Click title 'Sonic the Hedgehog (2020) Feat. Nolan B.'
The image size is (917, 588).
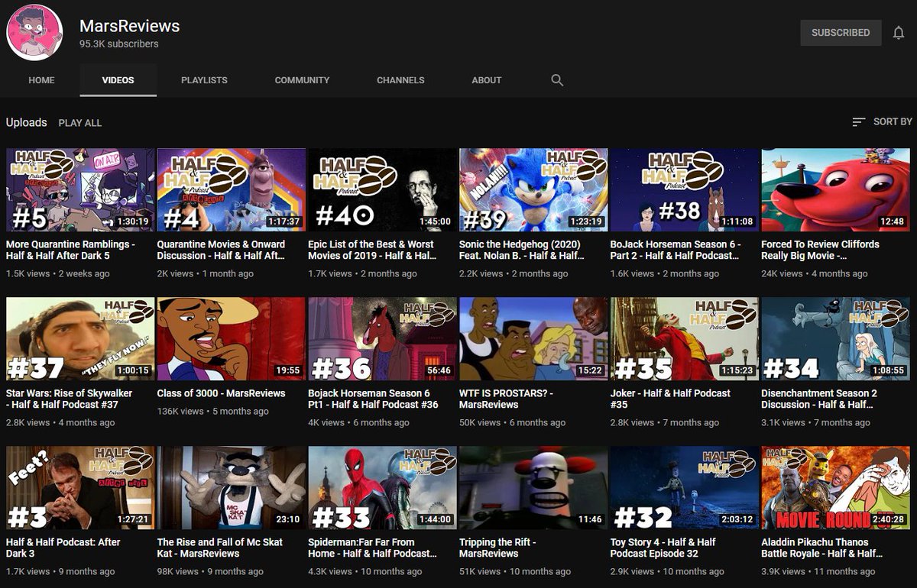click(x=523, y=250)
